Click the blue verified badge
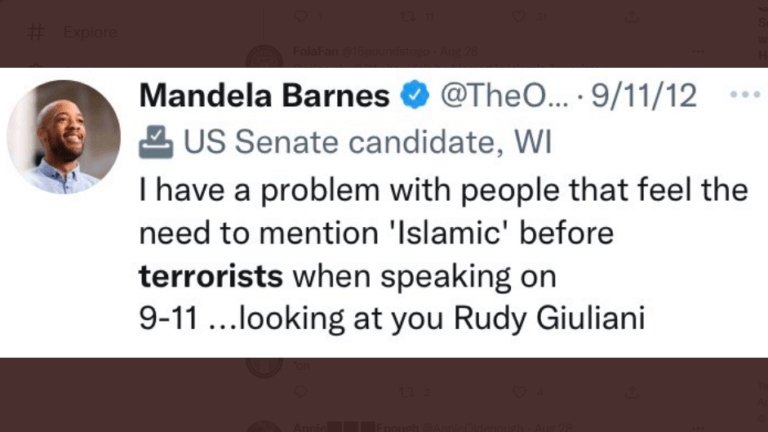This screenshot has width=768, height=432. click(415, 95)
